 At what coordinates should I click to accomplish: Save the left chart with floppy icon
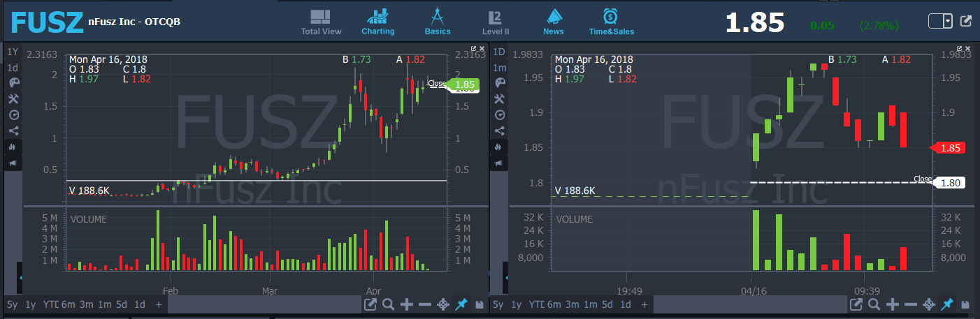[479, 305]
